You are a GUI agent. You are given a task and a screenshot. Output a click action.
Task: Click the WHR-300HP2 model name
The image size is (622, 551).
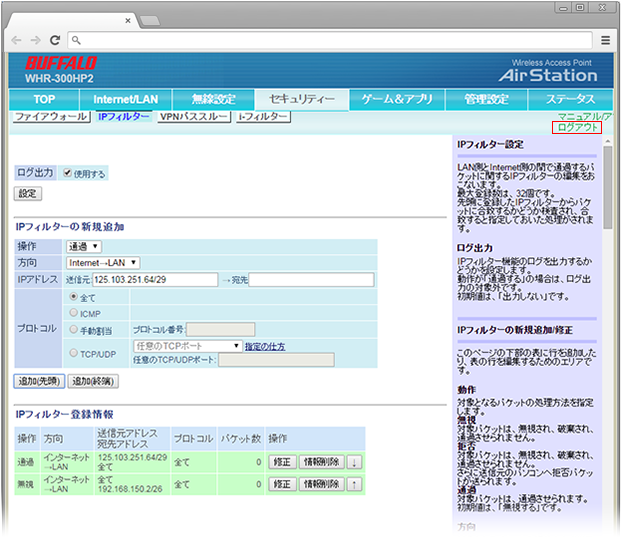60,79
